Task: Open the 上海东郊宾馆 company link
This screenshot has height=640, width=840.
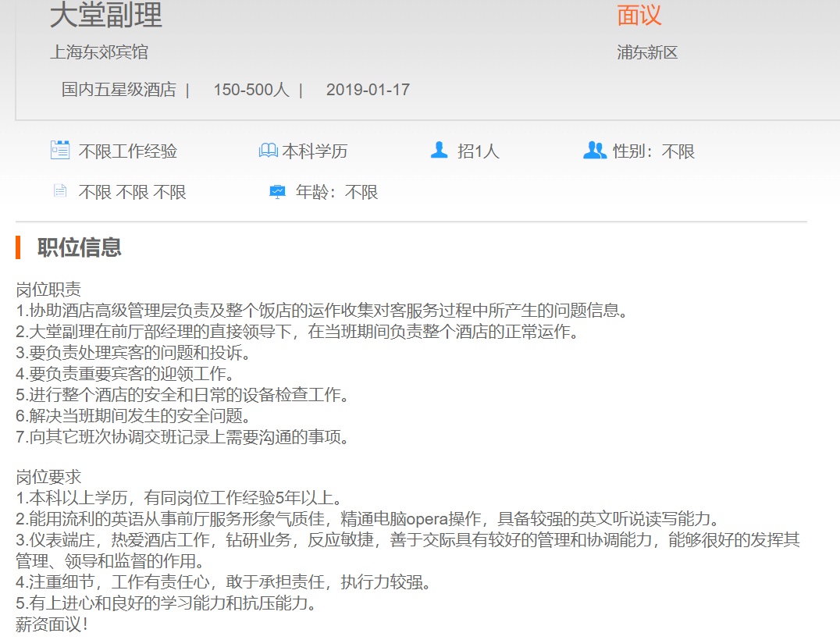Action: click(x=99, y=52)
